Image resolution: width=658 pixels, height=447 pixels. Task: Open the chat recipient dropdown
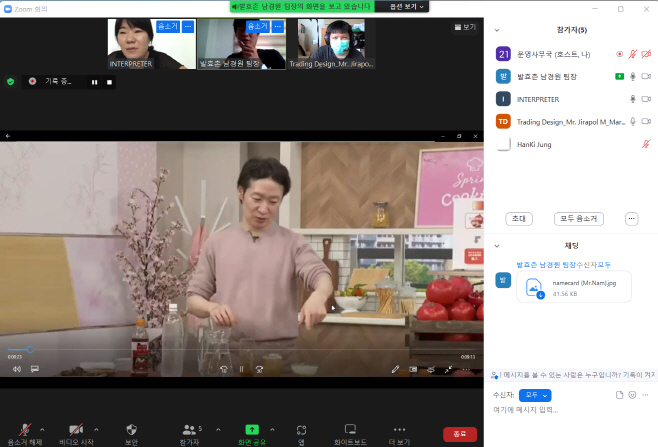click(x=535, y=395)
